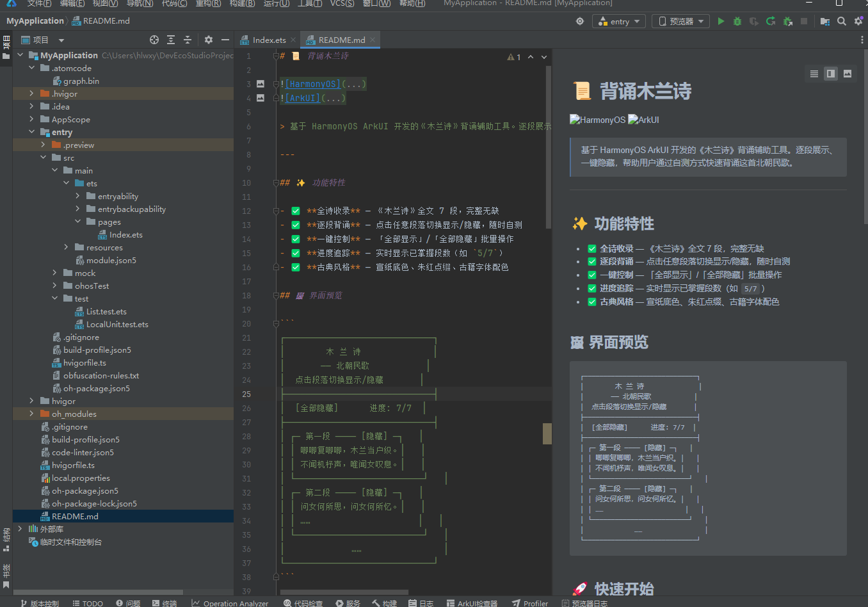The width and height of the screenshot is (868, 607).
Task: Close the README.md tab
Action: pos(373,40)
